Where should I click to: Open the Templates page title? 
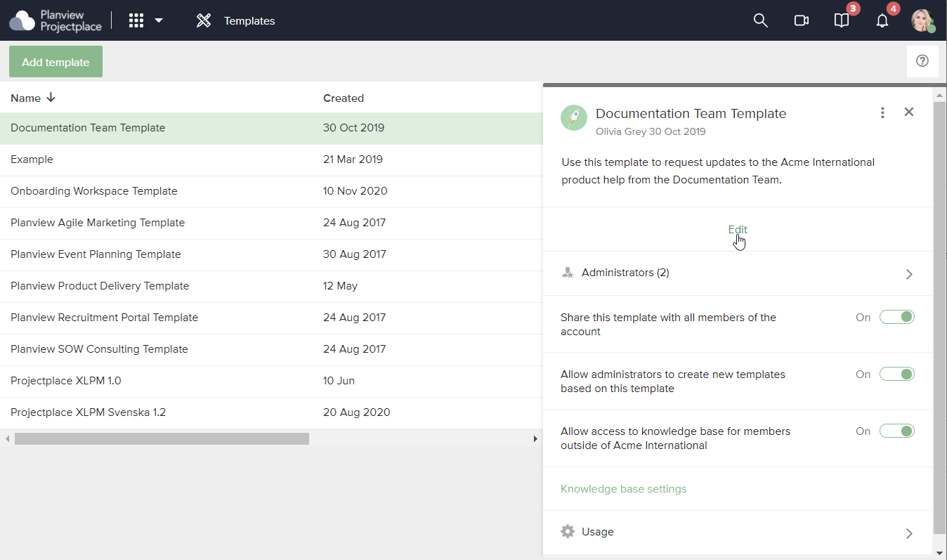[249, 21]
